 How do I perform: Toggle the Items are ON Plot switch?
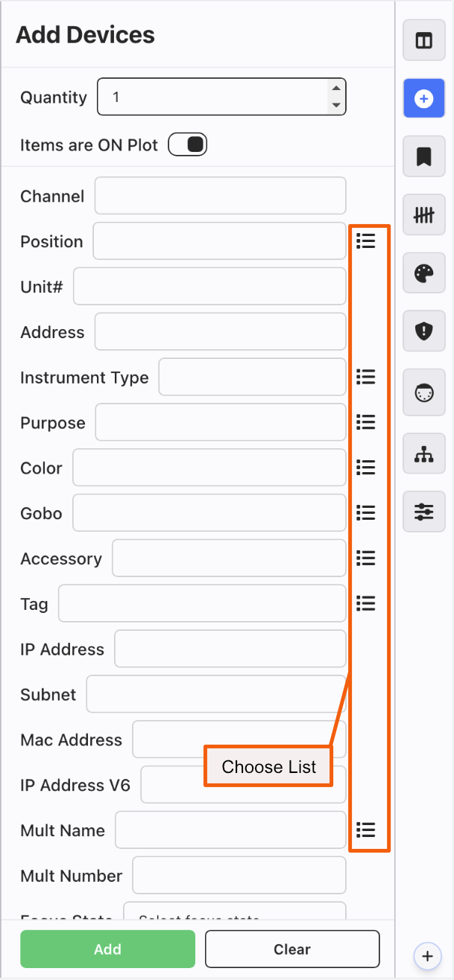[x=187, y=144]
